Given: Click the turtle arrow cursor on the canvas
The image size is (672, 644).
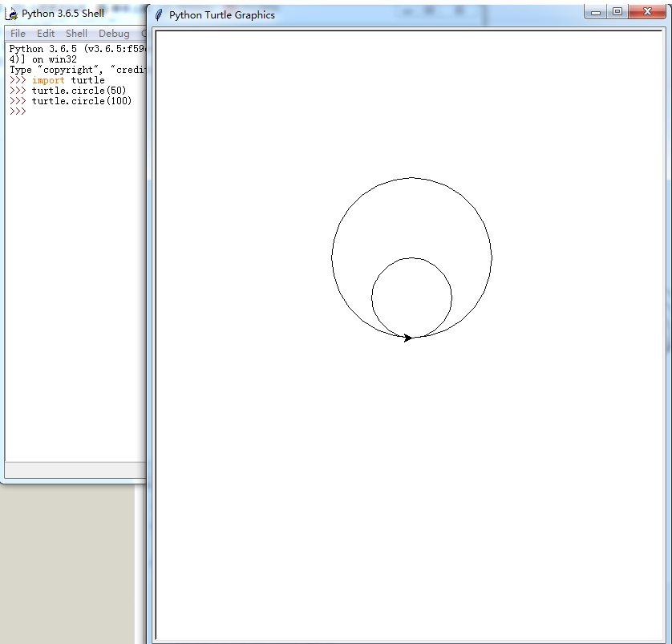Looking at the screenshot, I should (408, 338).
